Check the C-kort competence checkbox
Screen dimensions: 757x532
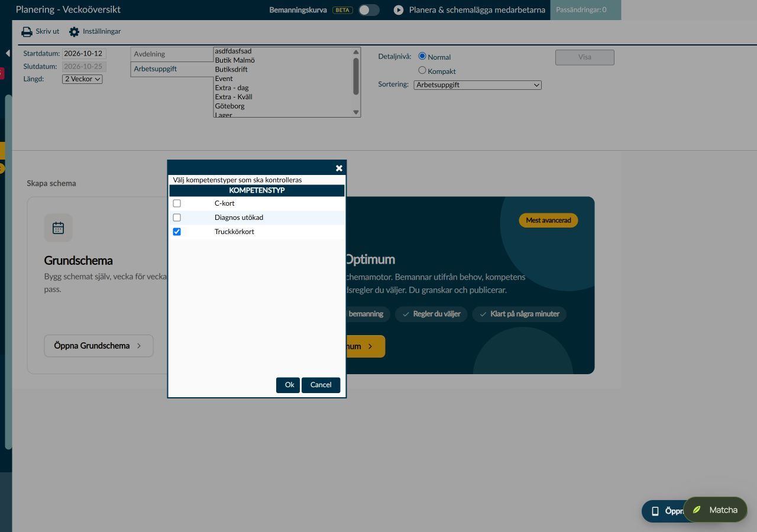[x=177, y=203]
